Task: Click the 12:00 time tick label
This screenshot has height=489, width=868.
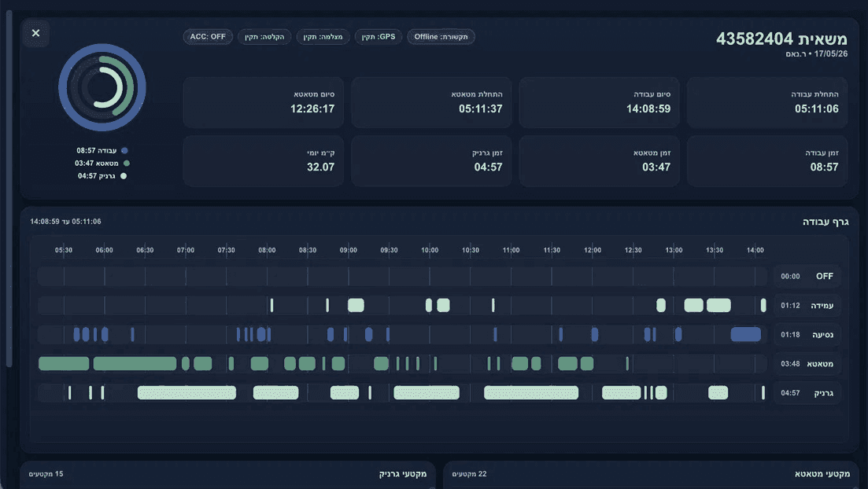Action: pyautogui.click(x=593, y=250)
